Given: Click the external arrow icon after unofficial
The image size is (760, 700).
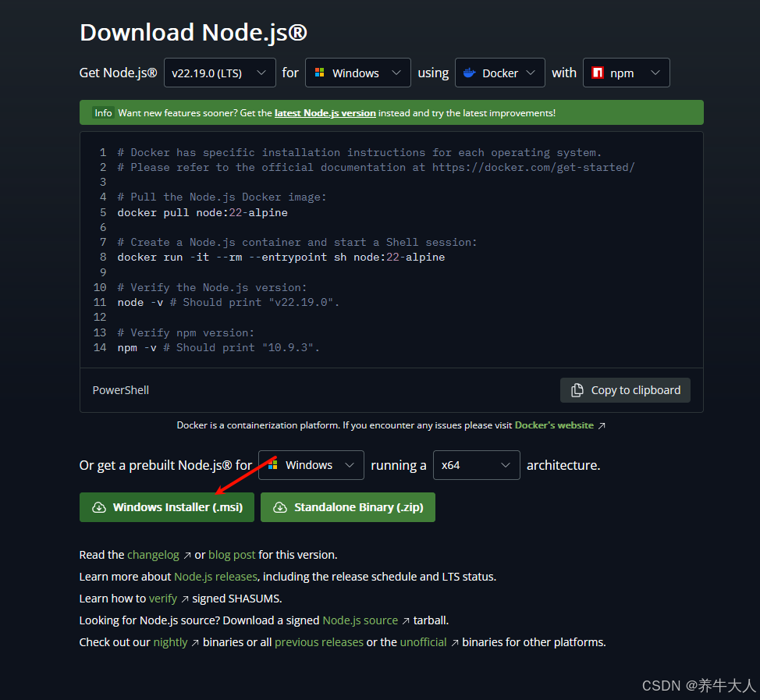Looking at the screenshot, I should pyautogui.click(x=455, y=643).
